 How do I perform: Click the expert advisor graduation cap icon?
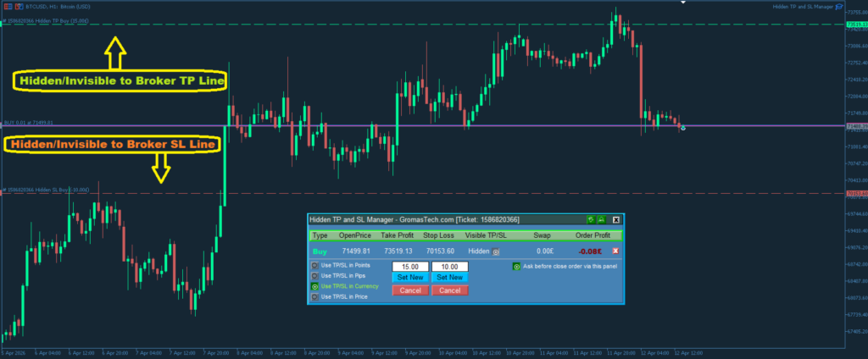839,7
